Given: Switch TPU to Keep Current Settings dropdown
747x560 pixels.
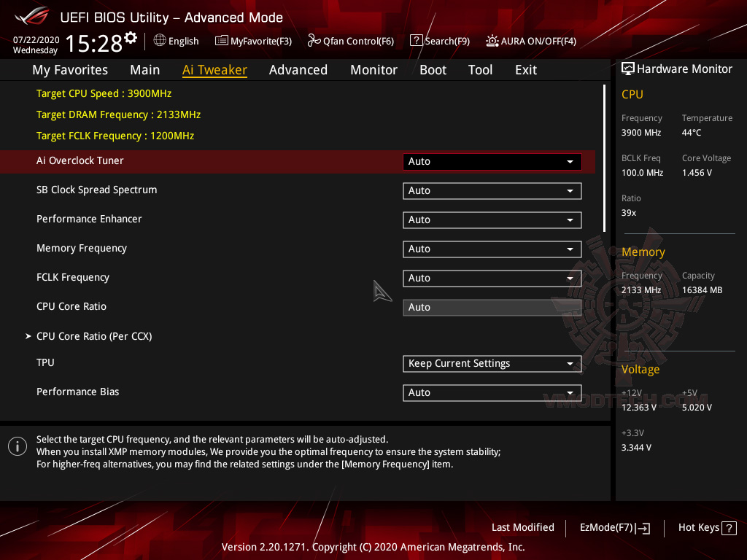Looking at the screenshot, I should click(x=492, y=363).
